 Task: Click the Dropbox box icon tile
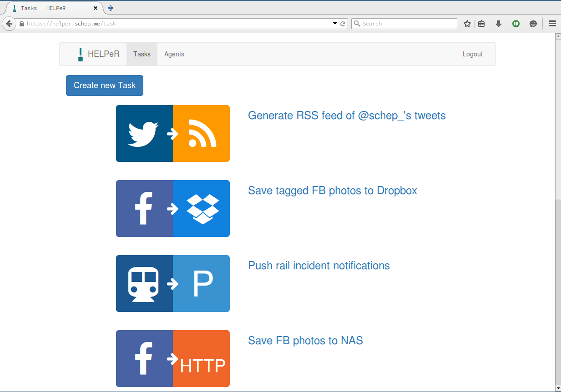click(201, 208)
